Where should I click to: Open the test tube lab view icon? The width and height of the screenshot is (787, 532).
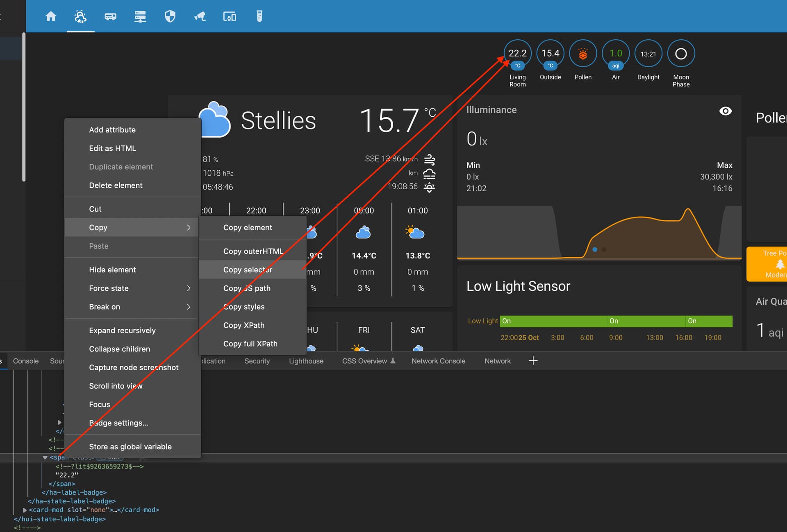[x=259, y=16]
